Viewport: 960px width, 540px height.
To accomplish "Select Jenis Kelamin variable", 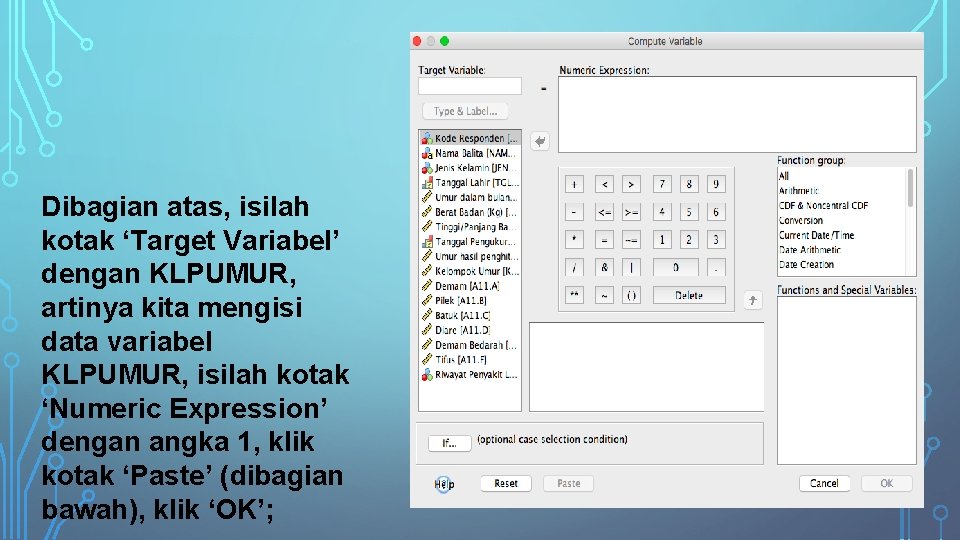I will point(470,168).
